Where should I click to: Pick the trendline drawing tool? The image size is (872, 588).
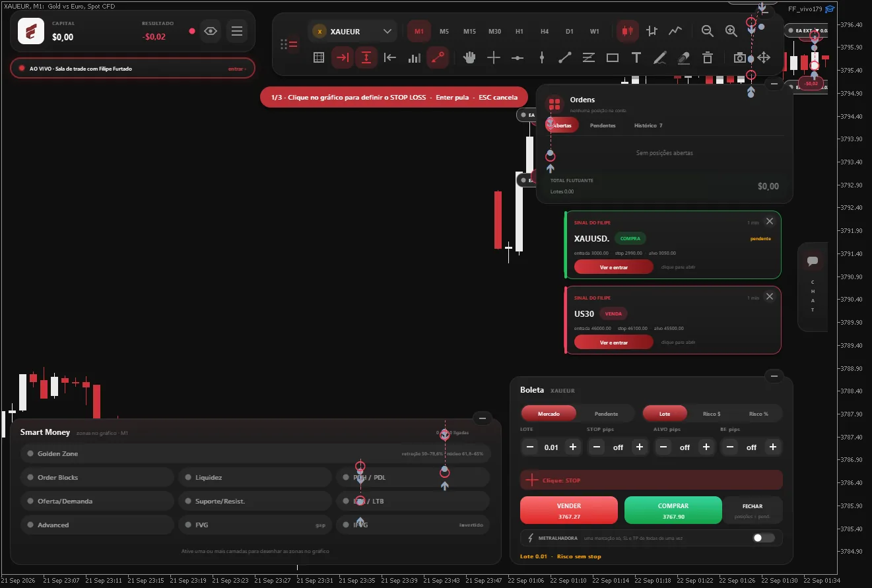[x=564, y=57]
